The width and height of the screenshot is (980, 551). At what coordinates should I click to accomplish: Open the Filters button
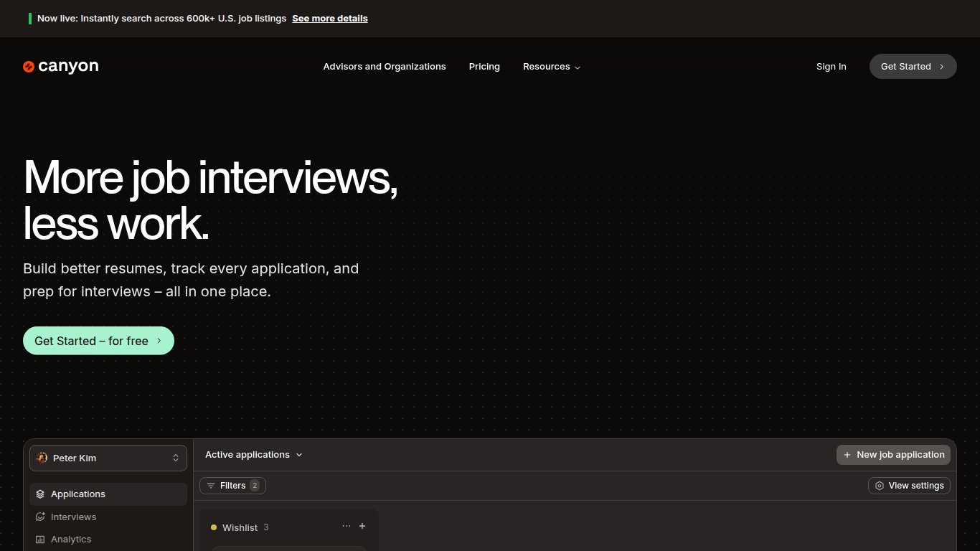tap(232, 486)
